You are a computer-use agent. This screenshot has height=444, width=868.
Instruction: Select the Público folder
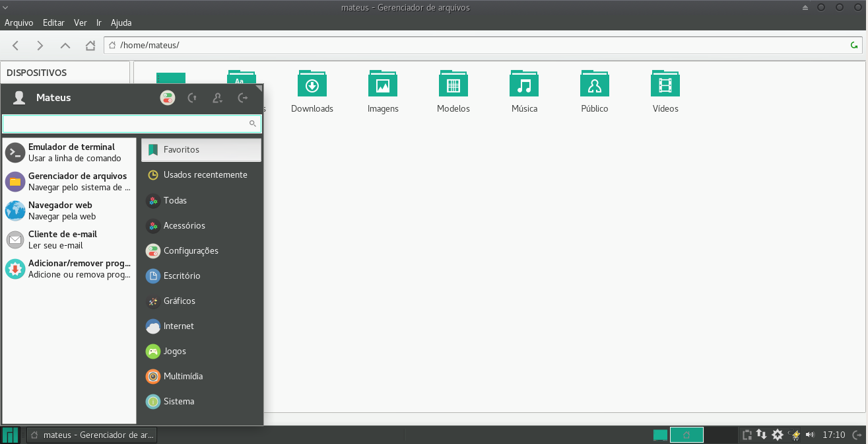(x=595, y=91)
